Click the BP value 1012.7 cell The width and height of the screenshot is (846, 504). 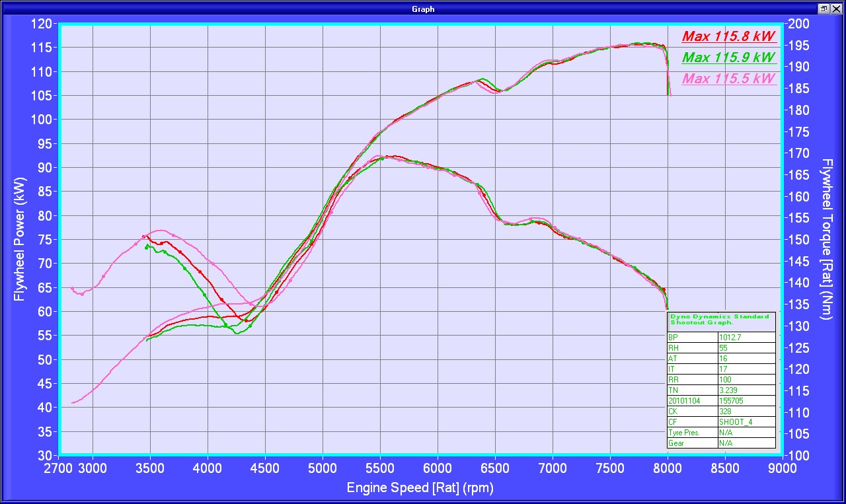[x=746, y=337]
